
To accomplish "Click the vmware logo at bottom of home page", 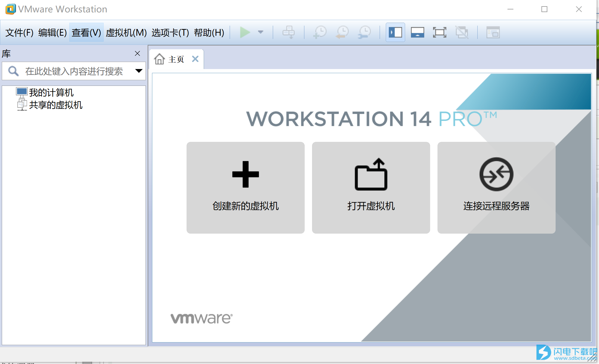I will 202,318.
